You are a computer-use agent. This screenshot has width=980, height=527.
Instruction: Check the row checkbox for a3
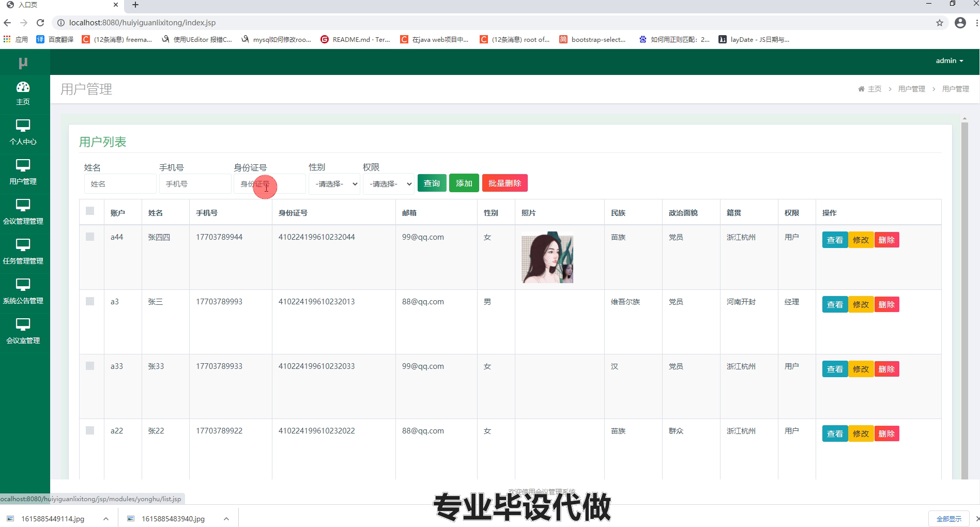[x=90, y=301]
